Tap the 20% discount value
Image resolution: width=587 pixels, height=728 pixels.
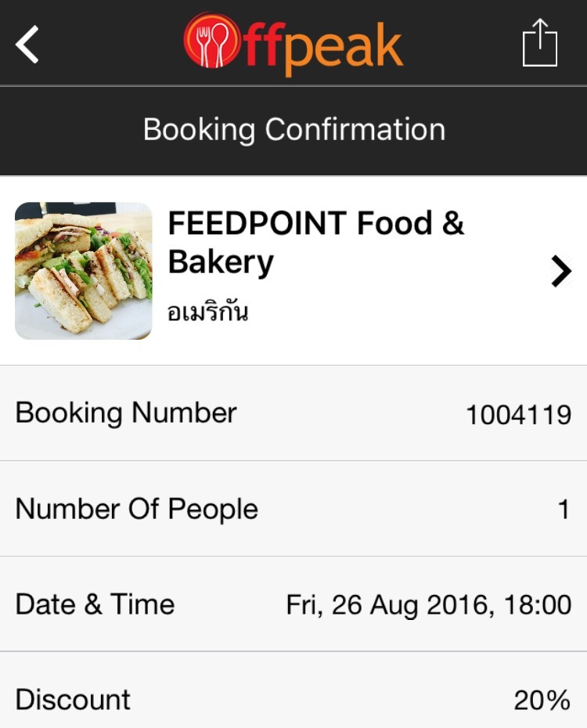click(x=542, y=700)
